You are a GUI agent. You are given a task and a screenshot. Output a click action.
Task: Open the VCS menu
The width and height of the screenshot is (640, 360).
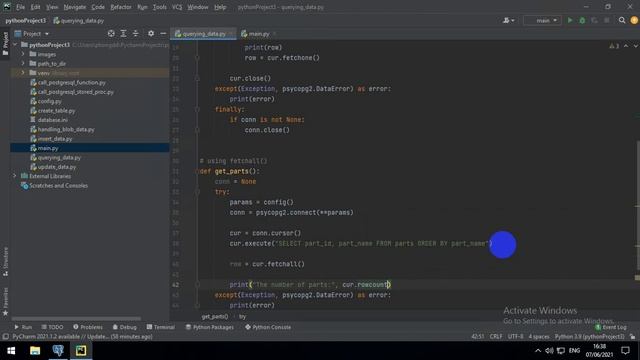(177, 7)
